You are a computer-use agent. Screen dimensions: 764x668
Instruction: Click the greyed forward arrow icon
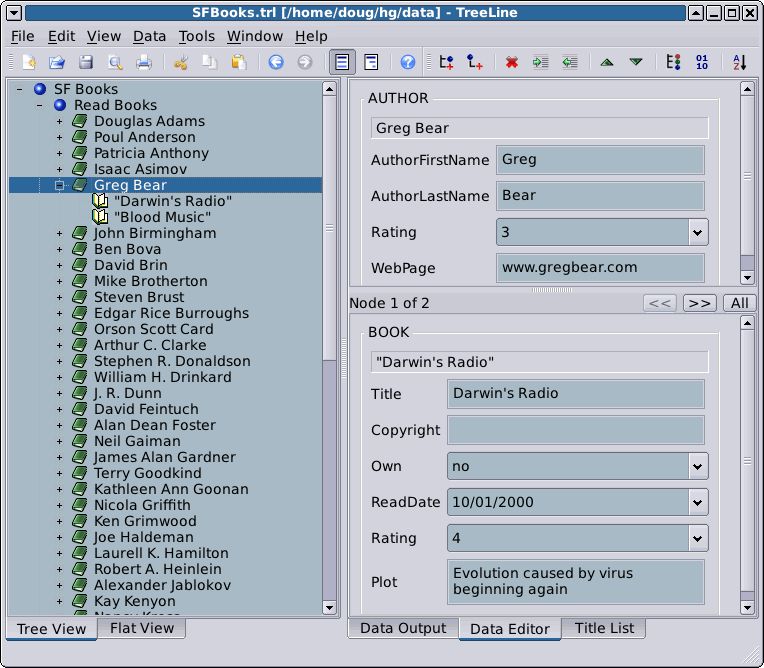pyautogui.click(x=305, y=62)
